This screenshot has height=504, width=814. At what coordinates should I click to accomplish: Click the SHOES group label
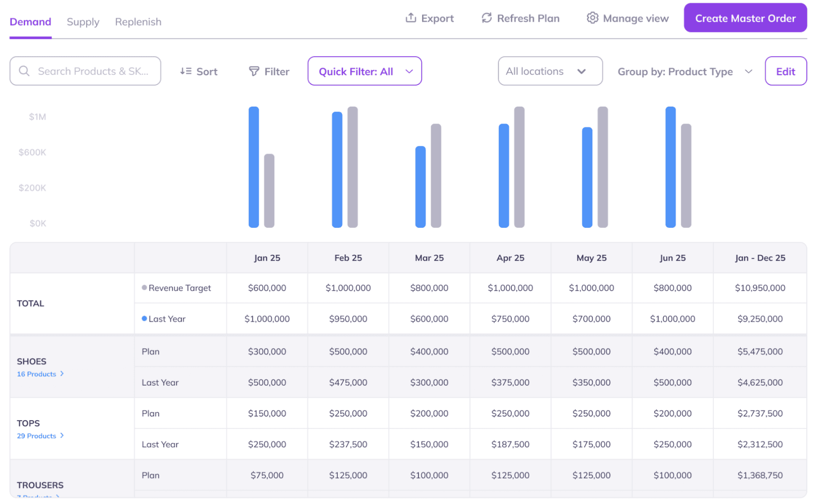pyautogui.click(x=31, y=362)
